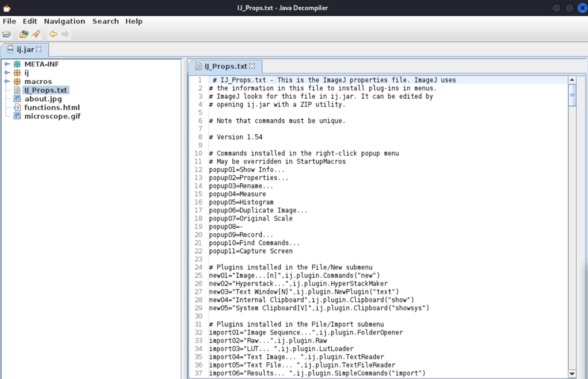Click the editor vertical scrollbar thumb
Screen dimensions: 588x379
point(572,95)
